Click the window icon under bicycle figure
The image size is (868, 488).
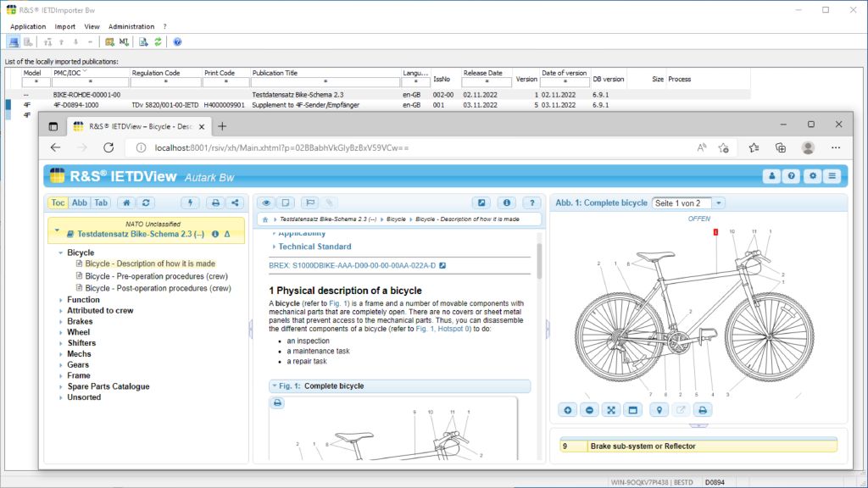click(x=632, y=410)
